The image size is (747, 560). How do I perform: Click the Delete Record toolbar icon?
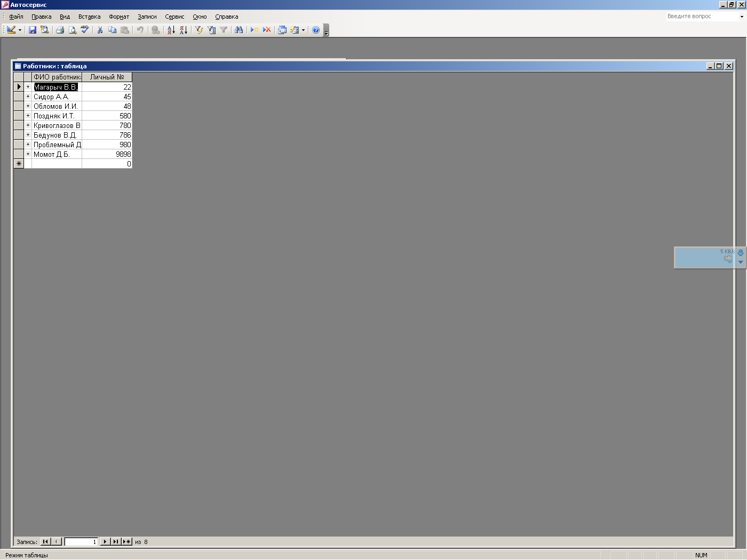(267, 30)
